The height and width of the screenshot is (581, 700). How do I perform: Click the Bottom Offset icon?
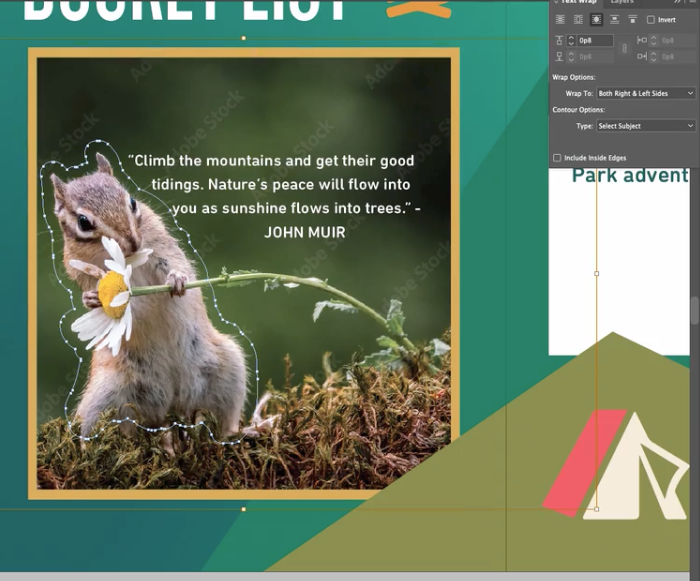[559, 57]
